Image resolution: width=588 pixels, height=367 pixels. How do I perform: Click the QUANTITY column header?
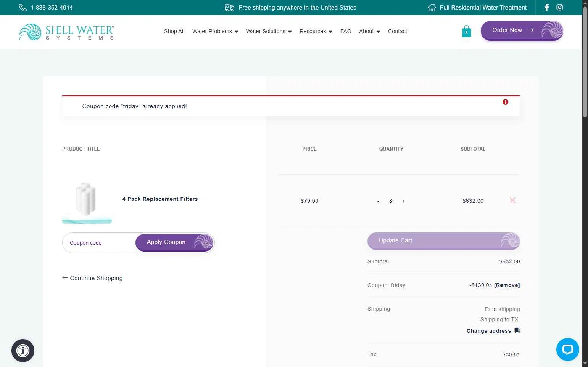coord(391,149)
